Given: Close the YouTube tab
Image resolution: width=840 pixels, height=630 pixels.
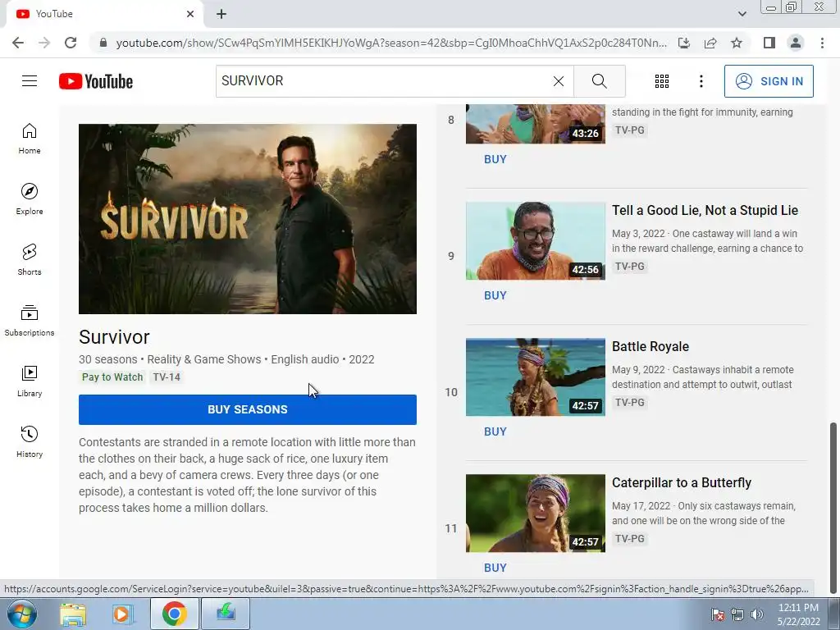Looking at the screenshot, I should (x=190, y=14).
